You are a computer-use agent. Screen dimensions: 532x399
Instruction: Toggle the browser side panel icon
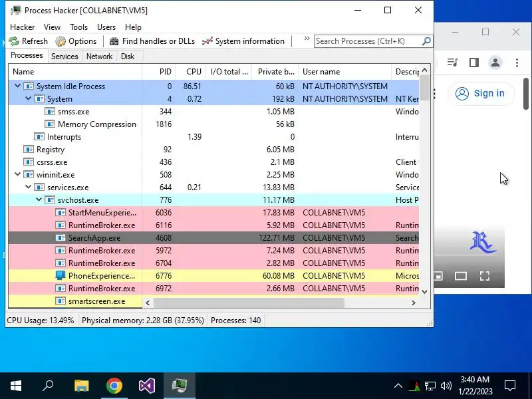(x=474, y=63)
